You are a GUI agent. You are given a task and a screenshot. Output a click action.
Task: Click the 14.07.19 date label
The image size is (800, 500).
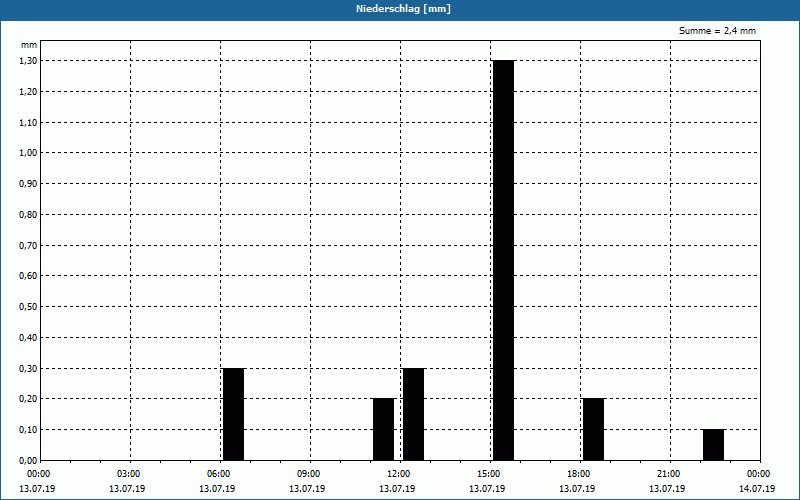757,489
